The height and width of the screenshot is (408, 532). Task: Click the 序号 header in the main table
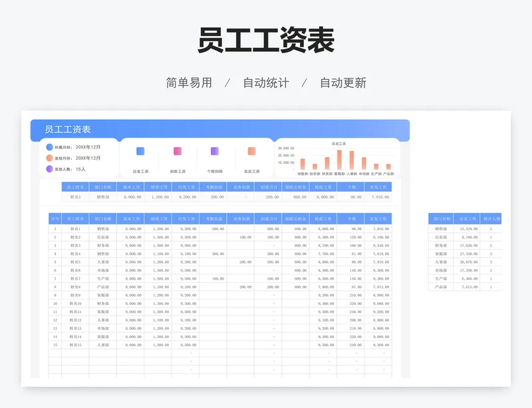55,219
